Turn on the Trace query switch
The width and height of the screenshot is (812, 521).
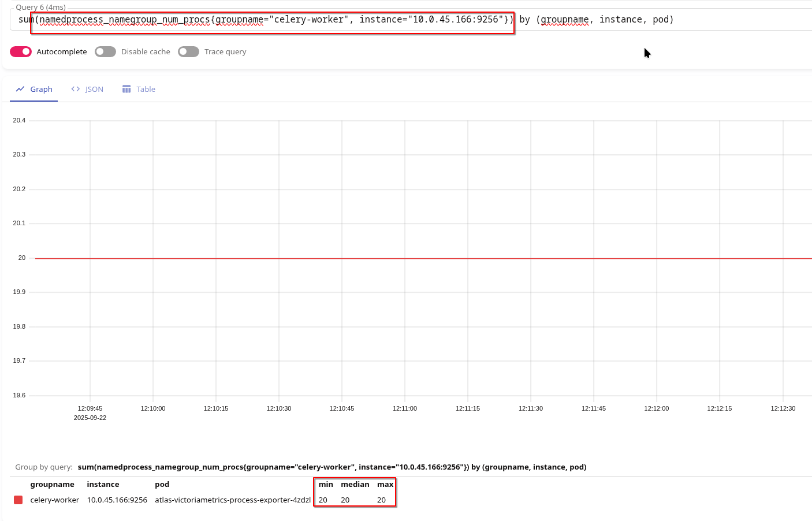(x=188, y=52)
